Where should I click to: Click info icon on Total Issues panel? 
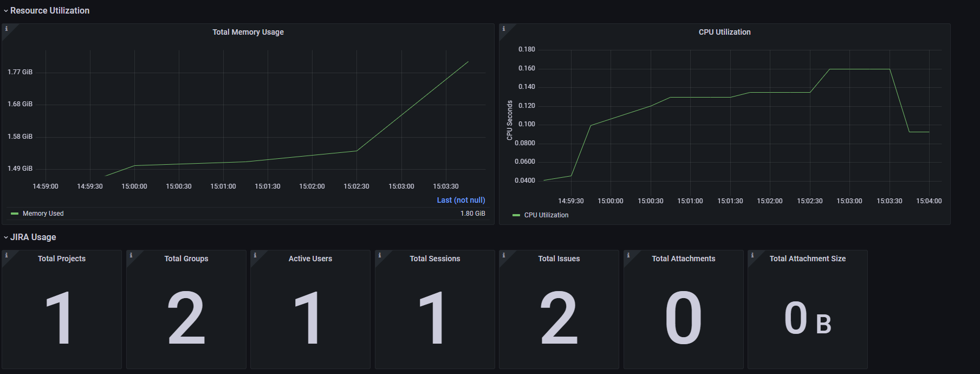click(504, 255)
